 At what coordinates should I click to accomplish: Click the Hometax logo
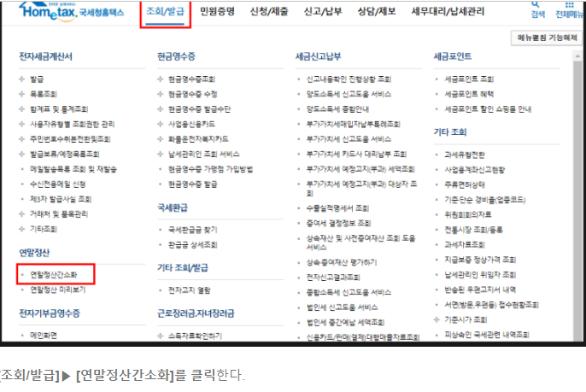62,12
